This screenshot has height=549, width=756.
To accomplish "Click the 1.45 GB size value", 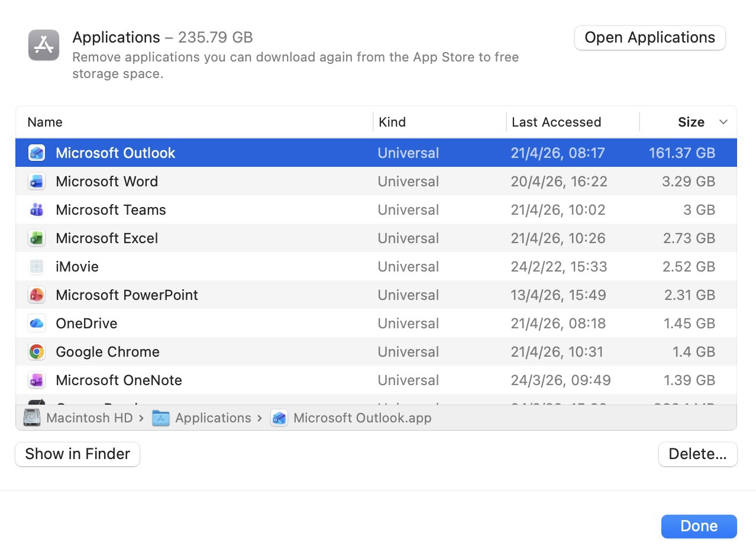I will point(689,323).
